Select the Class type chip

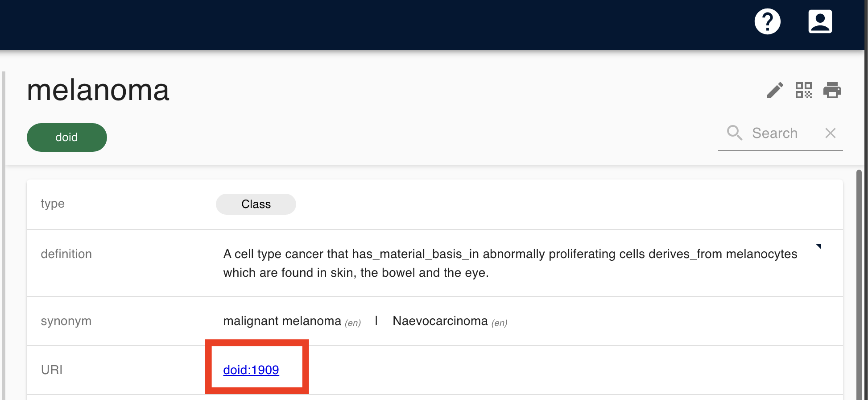(256, 204)
